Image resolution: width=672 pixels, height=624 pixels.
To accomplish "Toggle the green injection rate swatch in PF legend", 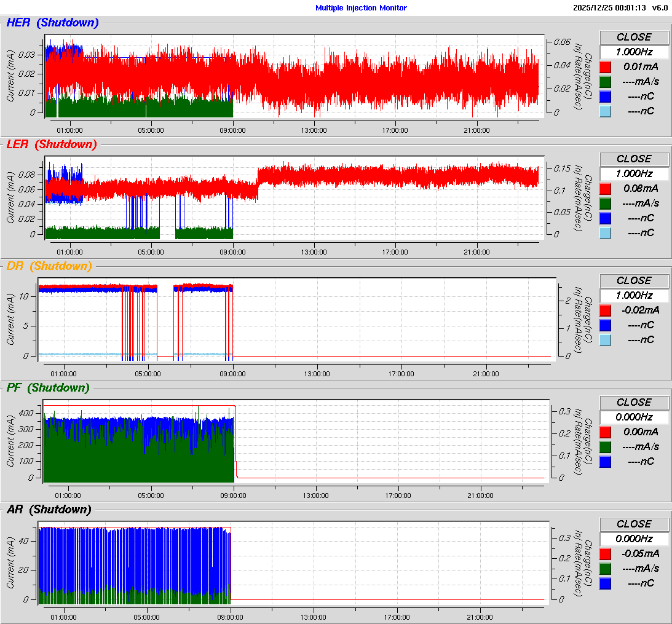I will coord(606,447).
